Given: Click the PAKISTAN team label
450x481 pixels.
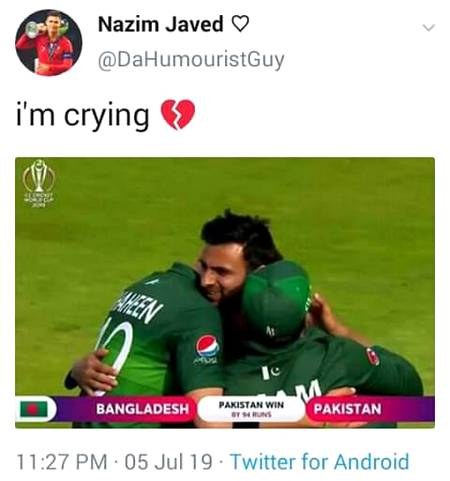Looking at the screenshot, I should point(347,409).
